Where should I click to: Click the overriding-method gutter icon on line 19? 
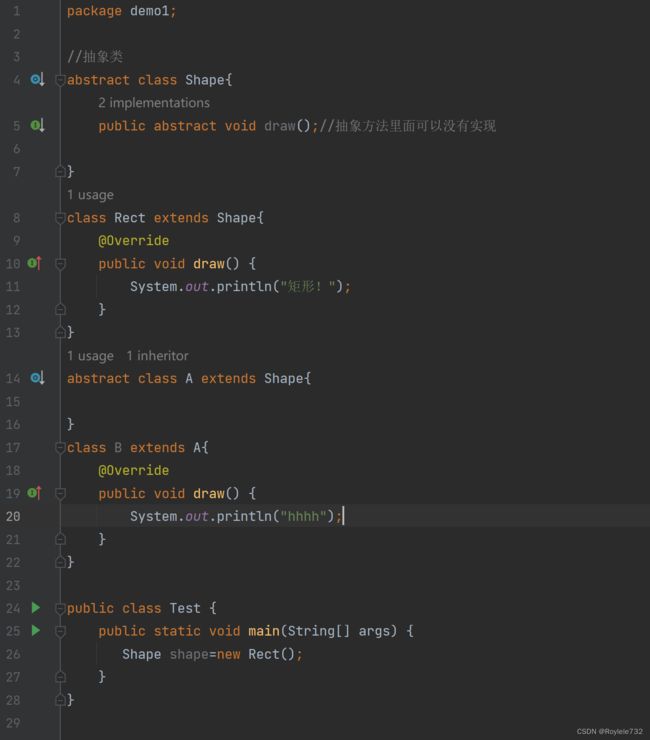click(34, 493)
